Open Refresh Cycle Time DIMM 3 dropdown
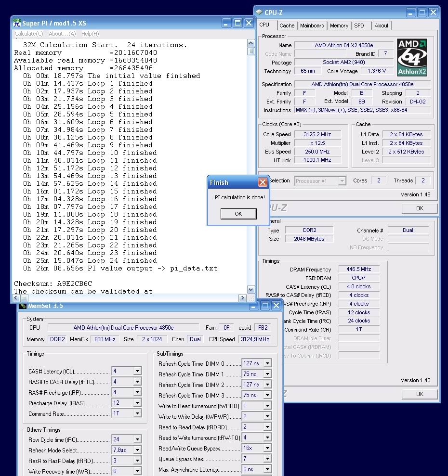This screenshot has width=448, height=476. point(267,395)
